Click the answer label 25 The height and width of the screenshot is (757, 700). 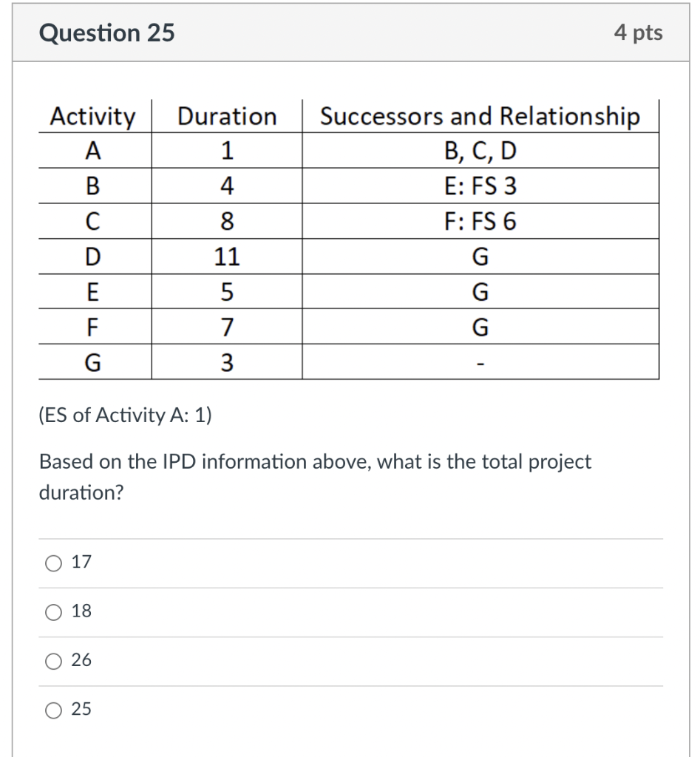(x=81, y=710)
